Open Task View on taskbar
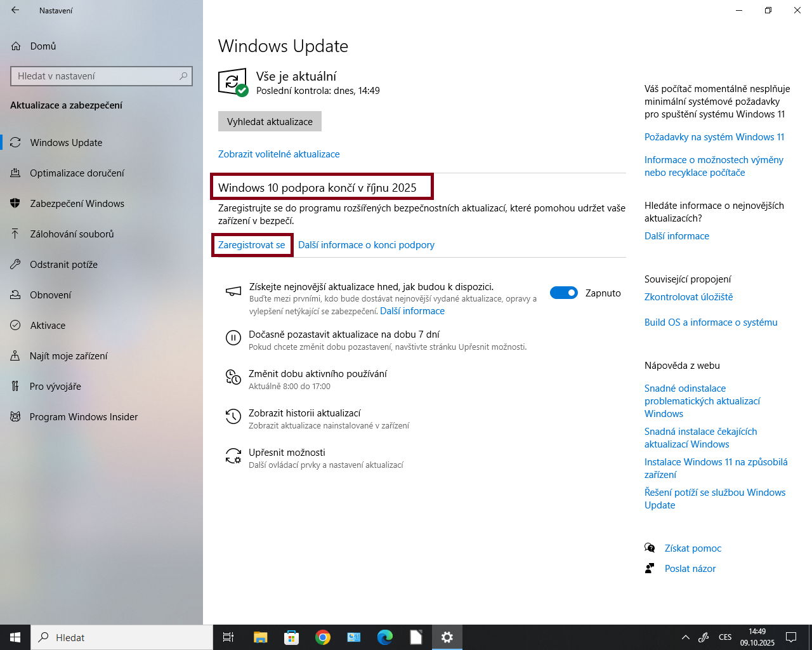The height and width of the screenshot is (650, 812). tap(228, 637)
